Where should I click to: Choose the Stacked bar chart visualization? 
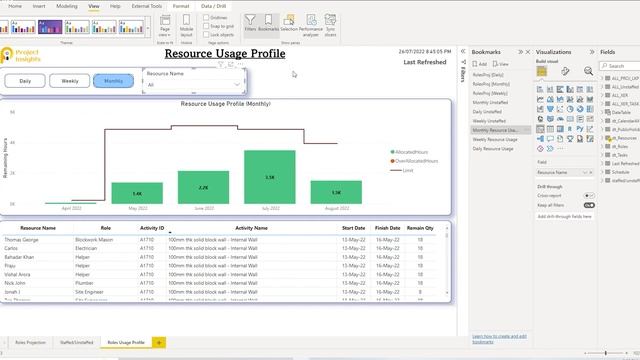tap(540, 89)
